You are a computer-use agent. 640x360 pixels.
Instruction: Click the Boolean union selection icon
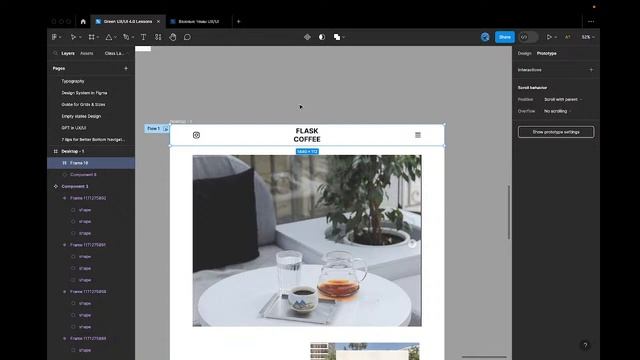click(x=337, y=37)
